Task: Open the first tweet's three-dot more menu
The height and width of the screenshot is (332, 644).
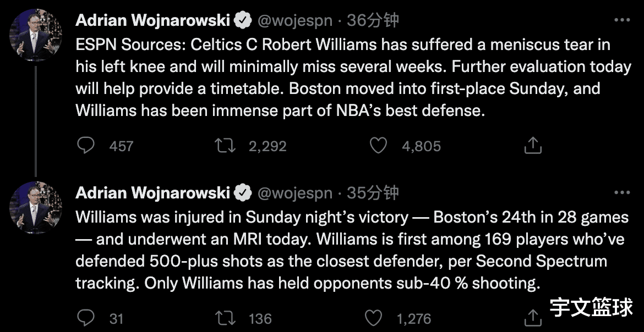Action: click(x=622, y=20)
